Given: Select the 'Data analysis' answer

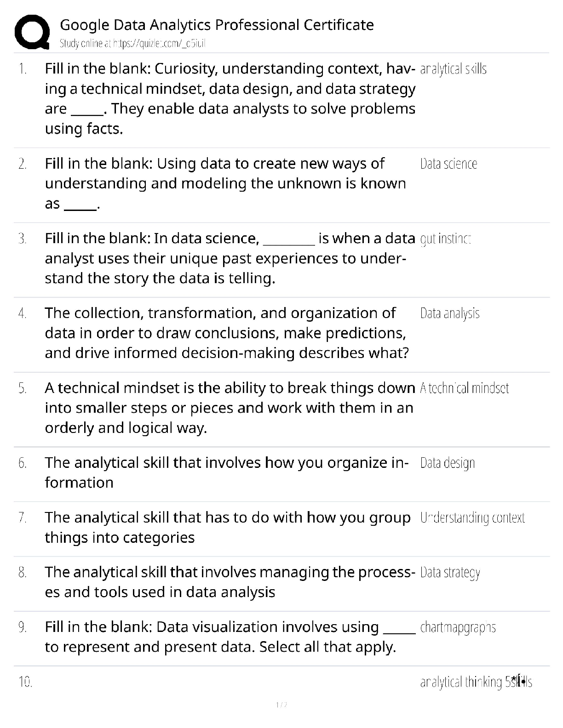Looking at the screenshot, I should click(x=449, y=314).
